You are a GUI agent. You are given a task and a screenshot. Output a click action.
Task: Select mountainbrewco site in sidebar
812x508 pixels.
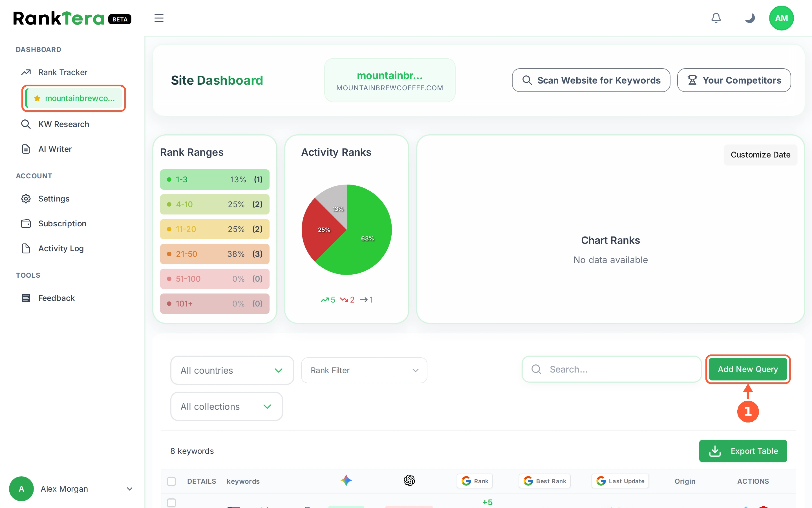coord(74,98)
